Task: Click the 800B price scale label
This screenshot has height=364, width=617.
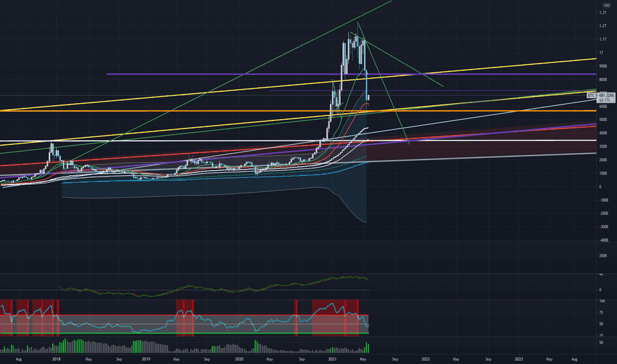Action: tap(603, 79)
